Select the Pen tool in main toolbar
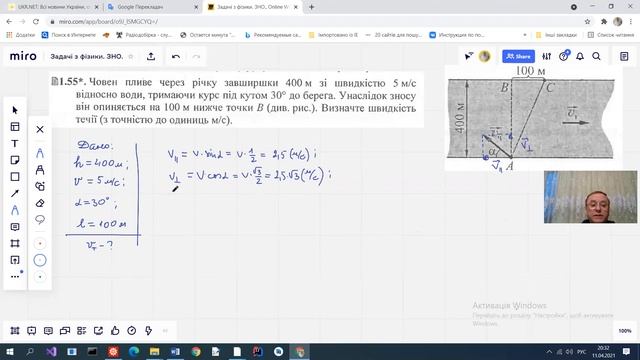Screen dimensions: 640x360 point(15,210)
